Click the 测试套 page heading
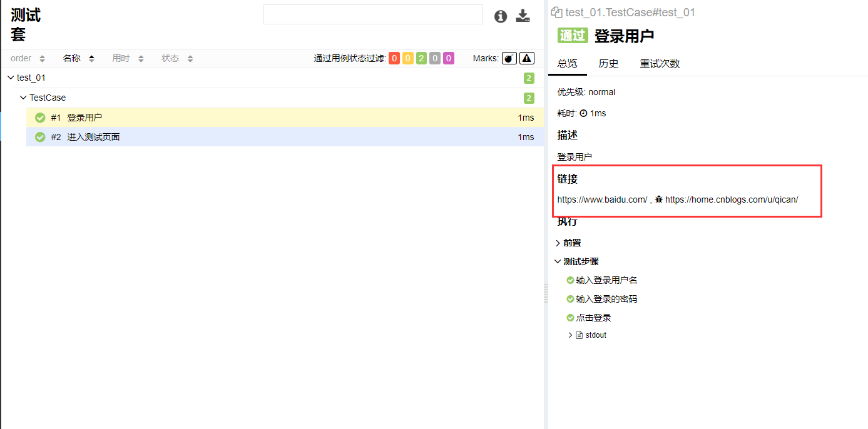868x429 pixels. 26,25
